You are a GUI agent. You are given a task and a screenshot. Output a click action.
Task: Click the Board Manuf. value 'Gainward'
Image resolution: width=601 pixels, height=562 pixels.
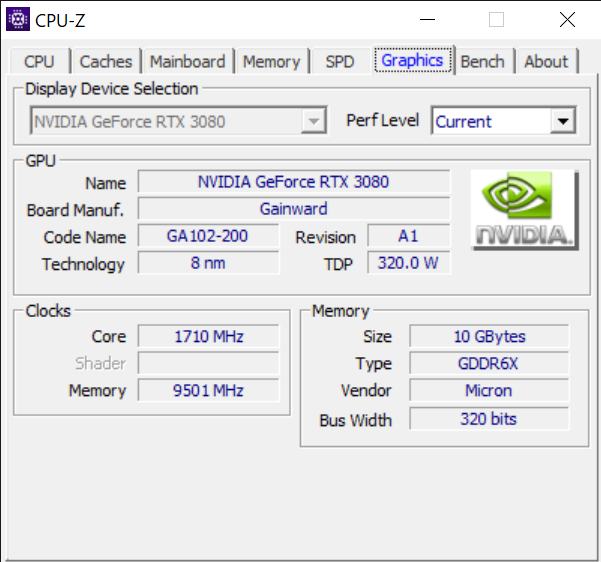(x=294, y=209)
